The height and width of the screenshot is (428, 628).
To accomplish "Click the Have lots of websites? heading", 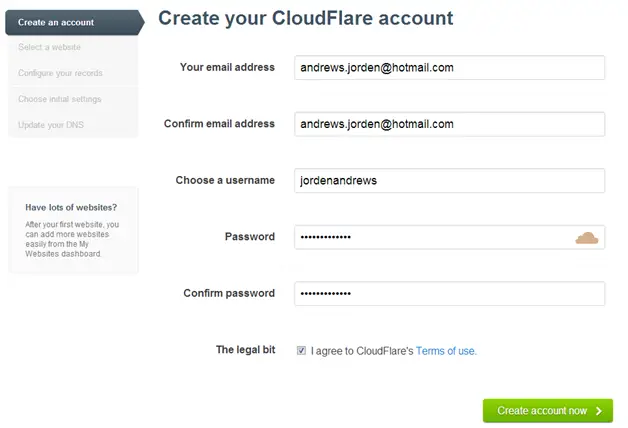I will pyautogui.click(x=71, y=207).
